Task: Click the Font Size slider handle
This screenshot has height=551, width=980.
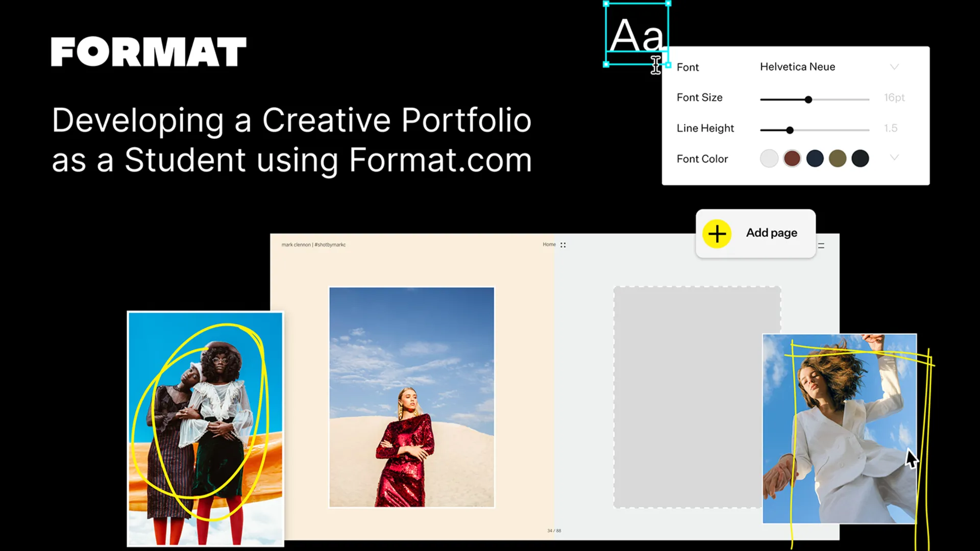Action: (808, 99)
